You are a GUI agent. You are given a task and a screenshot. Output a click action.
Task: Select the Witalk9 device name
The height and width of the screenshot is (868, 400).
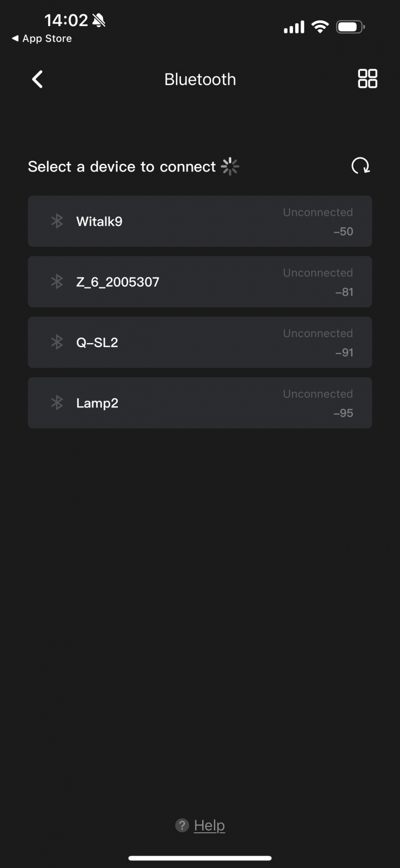coord(99,221)
